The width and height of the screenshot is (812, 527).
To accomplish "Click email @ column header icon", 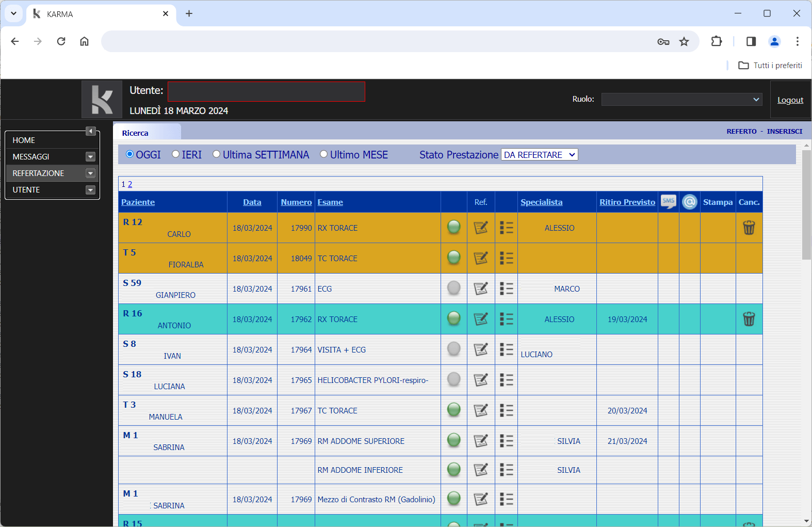I will pos(690,202).
